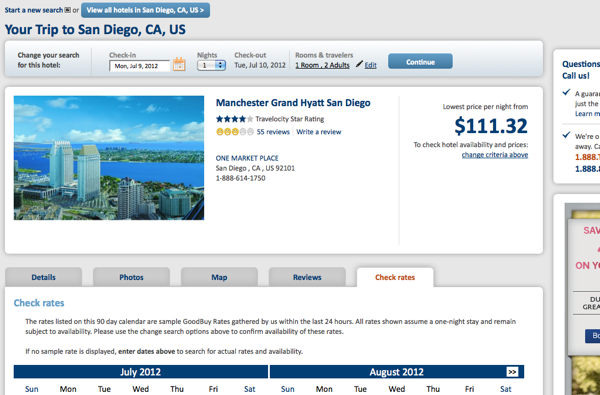Image resolution: width=600 pixels, height=395 pixels.
Task: Click the change criteria above link
Action: 495,155
